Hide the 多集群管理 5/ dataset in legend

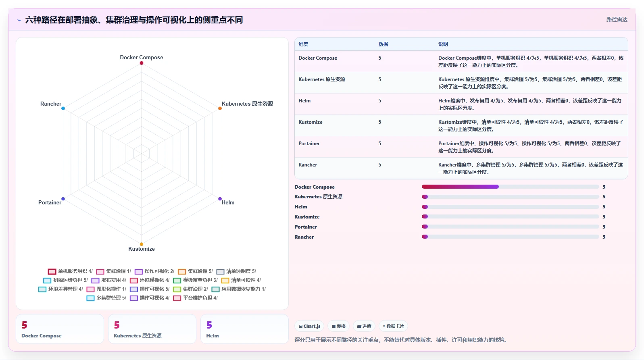pyautogui.click(x=106, y=298)
